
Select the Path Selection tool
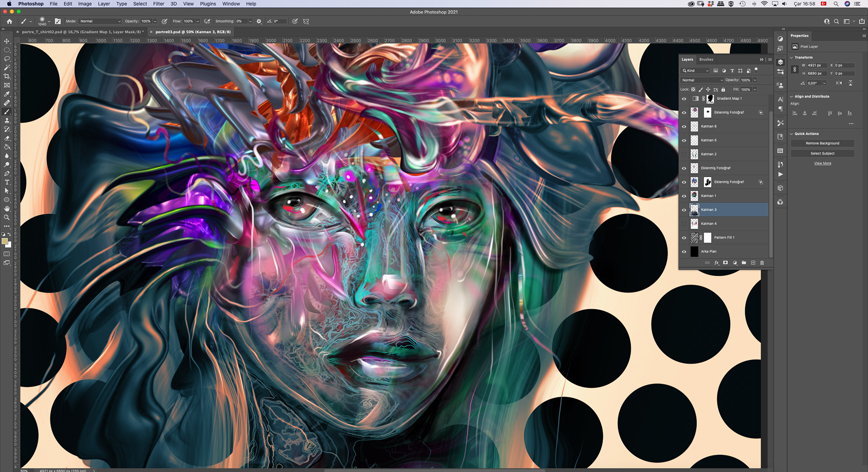pos(7,191)
